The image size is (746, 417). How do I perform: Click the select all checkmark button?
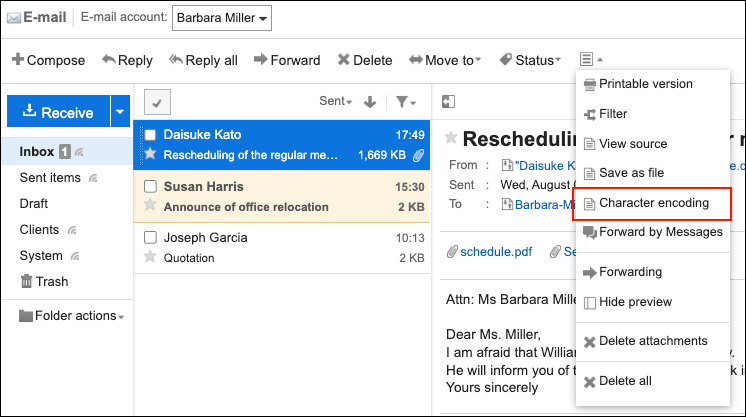(x=157, y=102)
